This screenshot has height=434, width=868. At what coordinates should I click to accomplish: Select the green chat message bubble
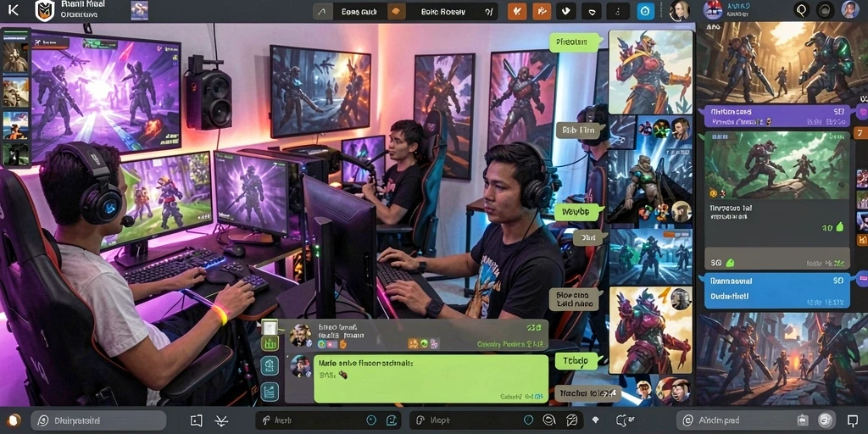point(431,378)
